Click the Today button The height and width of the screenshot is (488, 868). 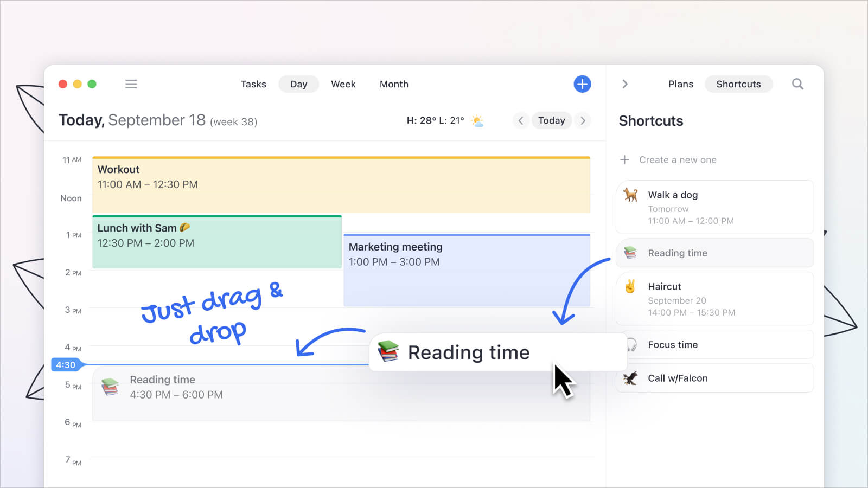point(551,120)
